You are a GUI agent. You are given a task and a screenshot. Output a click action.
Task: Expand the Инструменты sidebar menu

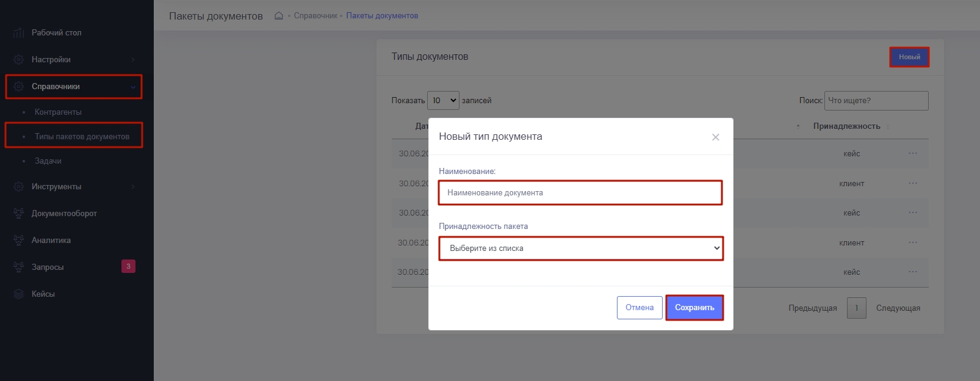(x=73, y=187)
